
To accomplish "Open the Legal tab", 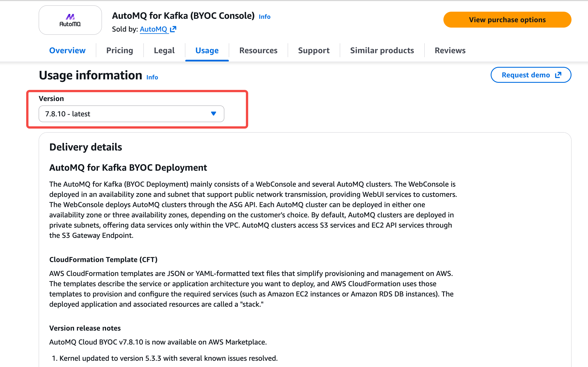I will 164,50.
